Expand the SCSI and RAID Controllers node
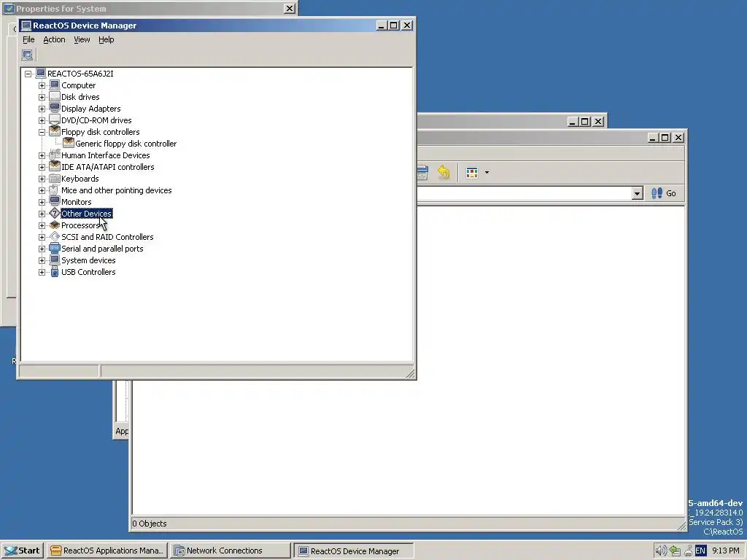Screen dimensions: 747x560 click(42, 237)
